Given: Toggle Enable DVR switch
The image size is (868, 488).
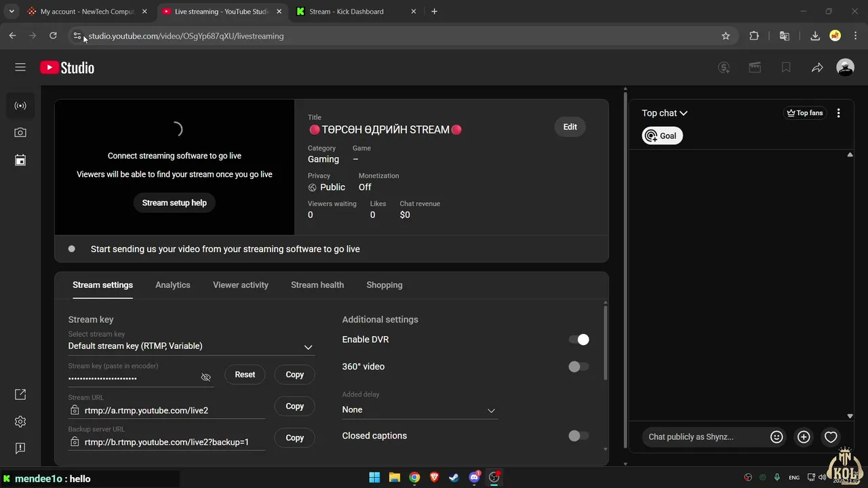Looking at the screenshot, I should [x=578, y=340].
